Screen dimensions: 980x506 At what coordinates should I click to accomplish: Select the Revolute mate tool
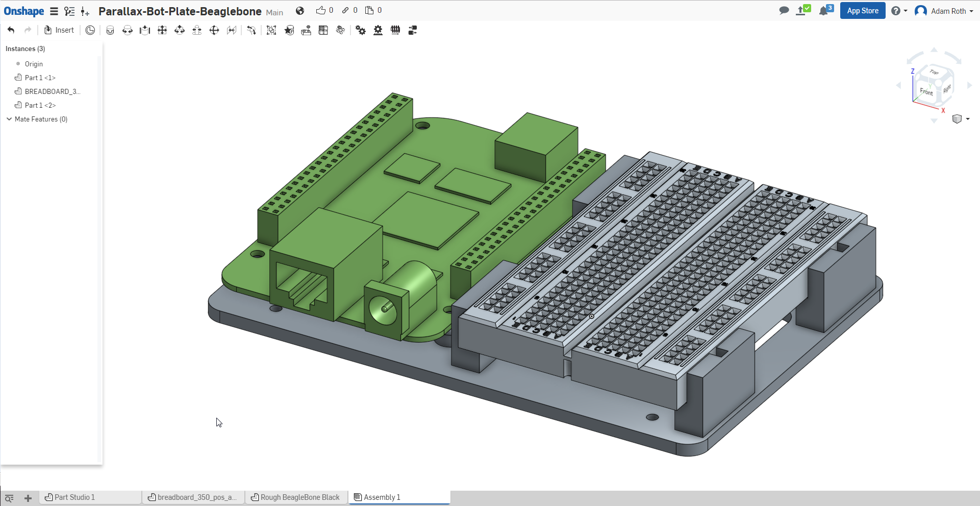[x=128, y=30]
